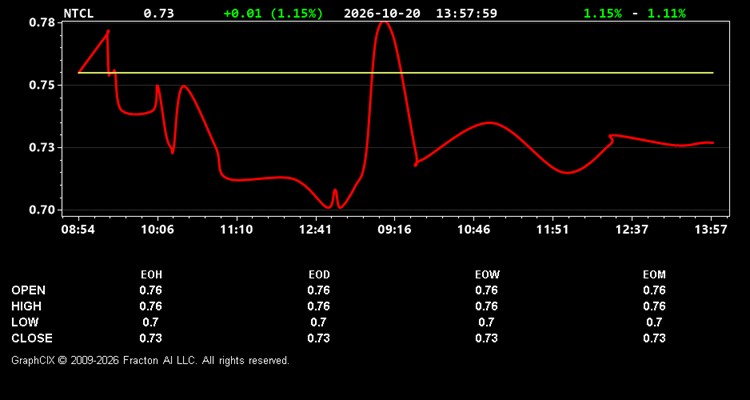Select the EOD column header
The image size is (750, 400).
coord(319,275)
